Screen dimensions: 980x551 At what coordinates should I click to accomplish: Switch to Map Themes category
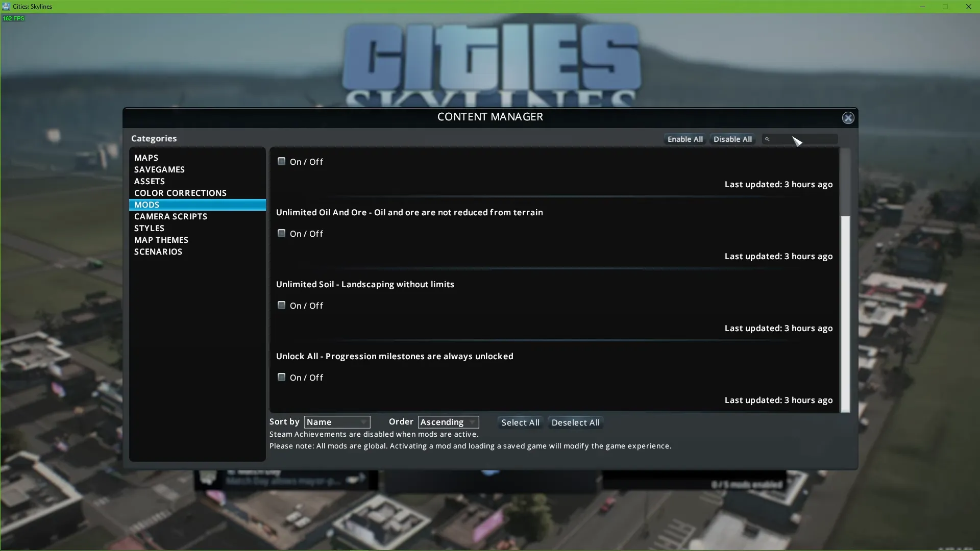(x=197, y=240)
